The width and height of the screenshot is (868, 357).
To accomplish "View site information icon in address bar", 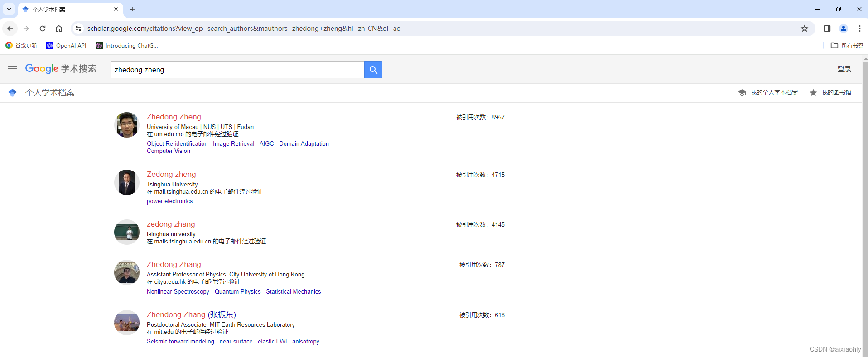I will click(x=78, y=29).
